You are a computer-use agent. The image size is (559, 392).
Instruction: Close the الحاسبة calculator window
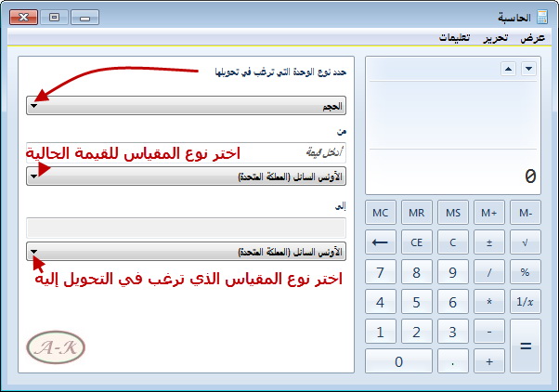point(23,17)
